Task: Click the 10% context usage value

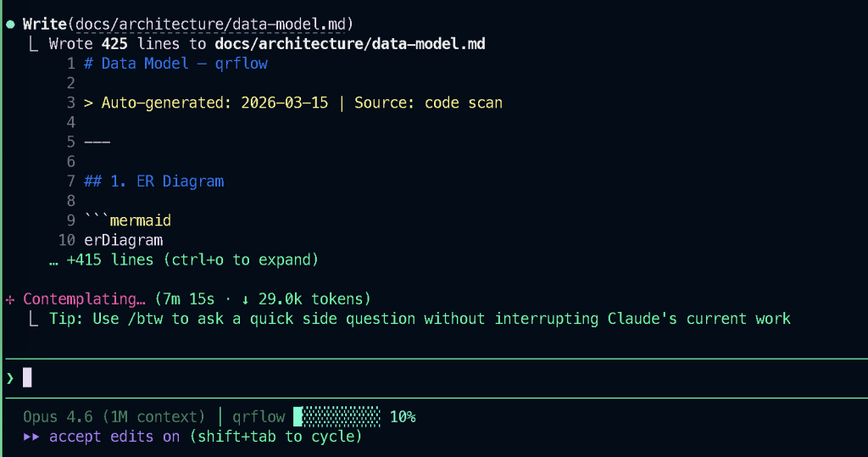Action: point(403,417)
